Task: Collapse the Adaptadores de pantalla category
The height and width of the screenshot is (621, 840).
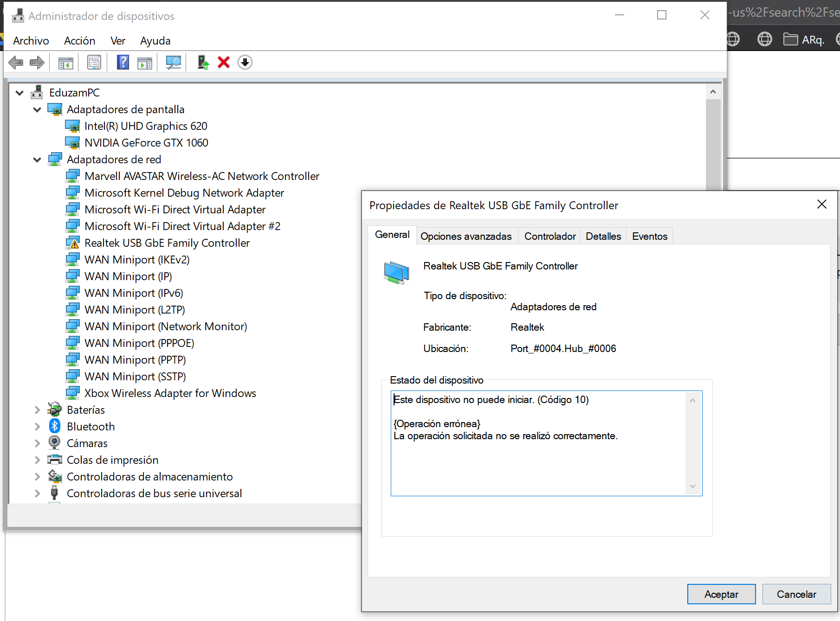Action: [37, 109]
